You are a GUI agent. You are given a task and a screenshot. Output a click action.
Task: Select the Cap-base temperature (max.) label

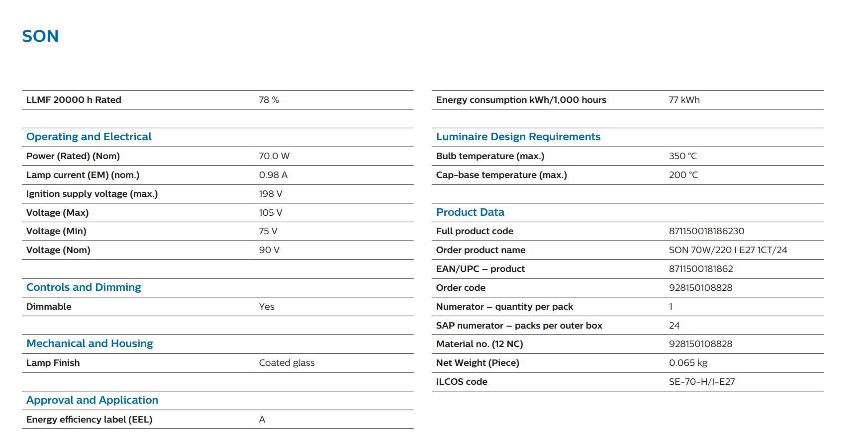pyautogui.click(x=501, y=175)
